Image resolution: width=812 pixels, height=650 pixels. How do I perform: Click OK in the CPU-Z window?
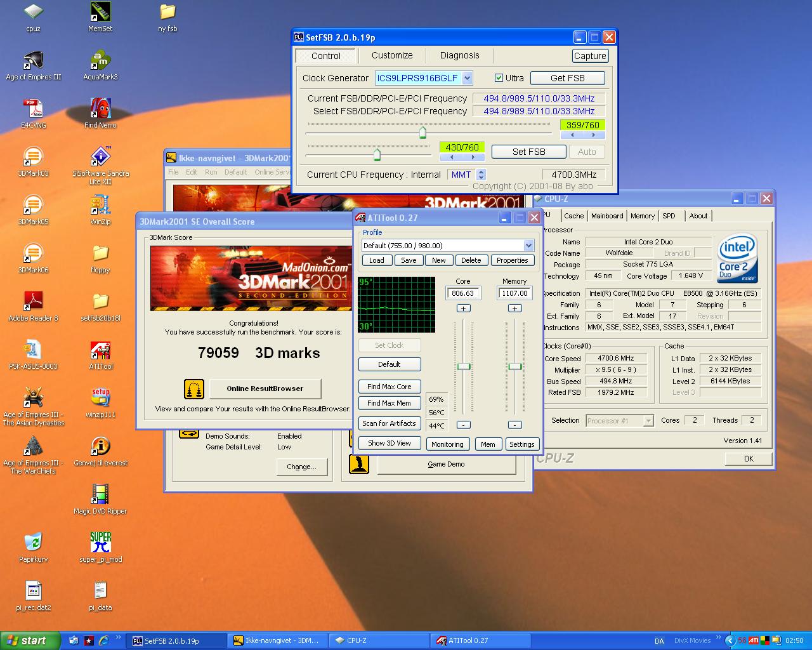pyautogui.click(x=749, y=458)
